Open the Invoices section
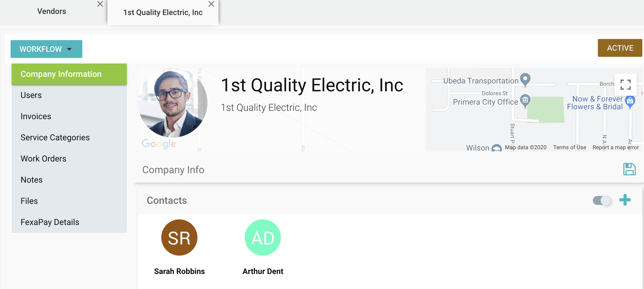Screen dimensions: 644x289 click(x=36, y=116)
